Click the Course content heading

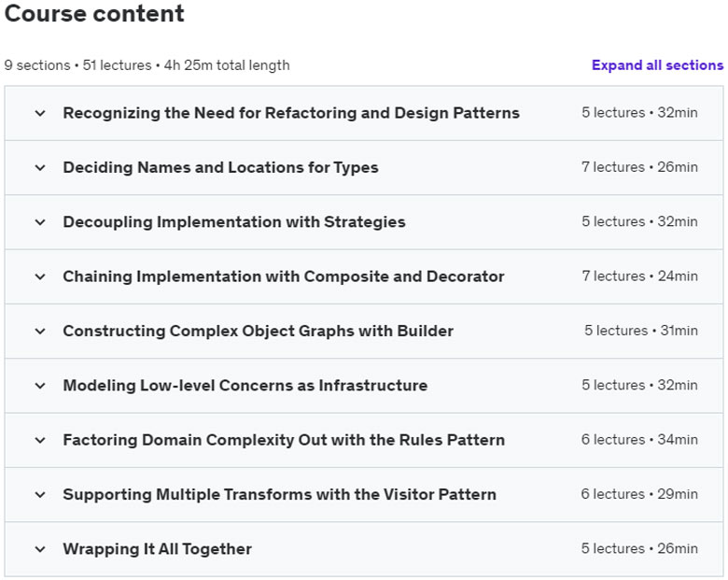point(94,13)
